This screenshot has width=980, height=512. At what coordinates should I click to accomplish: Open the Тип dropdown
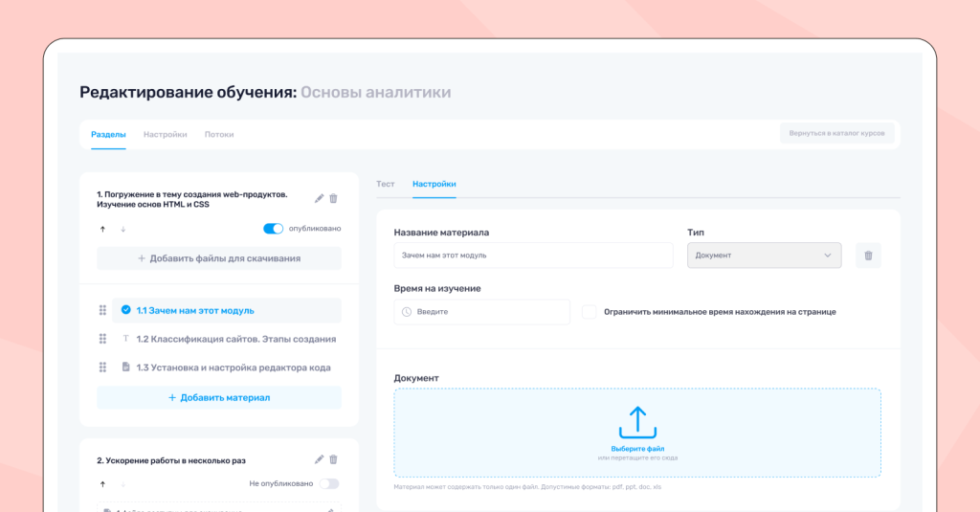764,256
